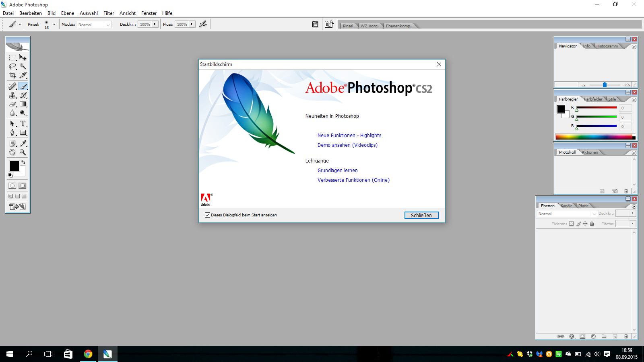This screenshot has height=362, width=644.
Task: Swap foreground and background colors
Action: (23, 162)
